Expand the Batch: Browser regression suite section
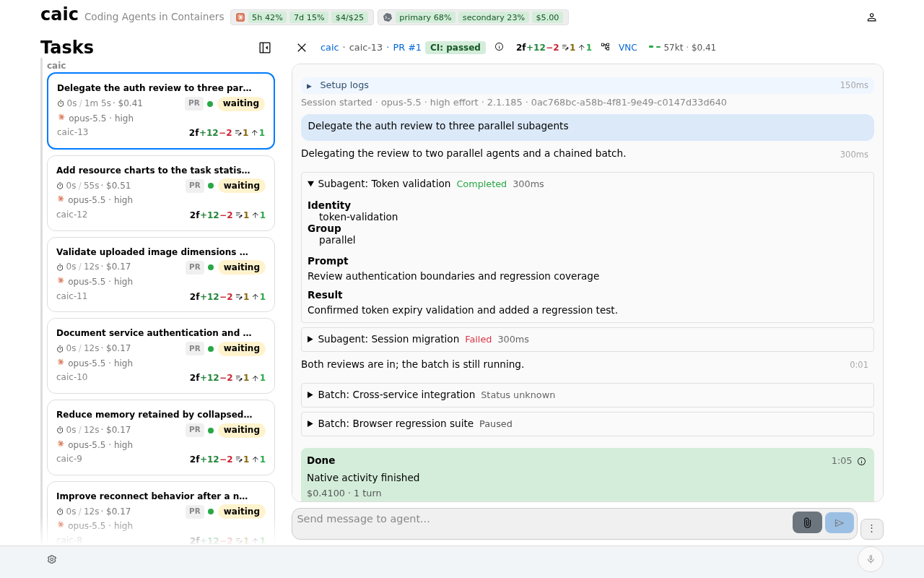Viewport: 924px width, 578px height. [x=587, y=424]
